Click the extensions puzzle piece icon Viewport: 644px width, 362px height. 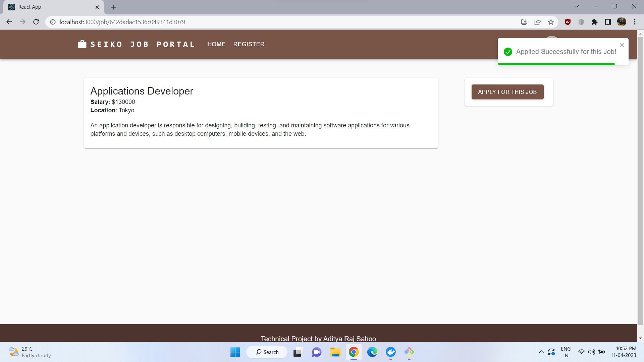(595, 22)
